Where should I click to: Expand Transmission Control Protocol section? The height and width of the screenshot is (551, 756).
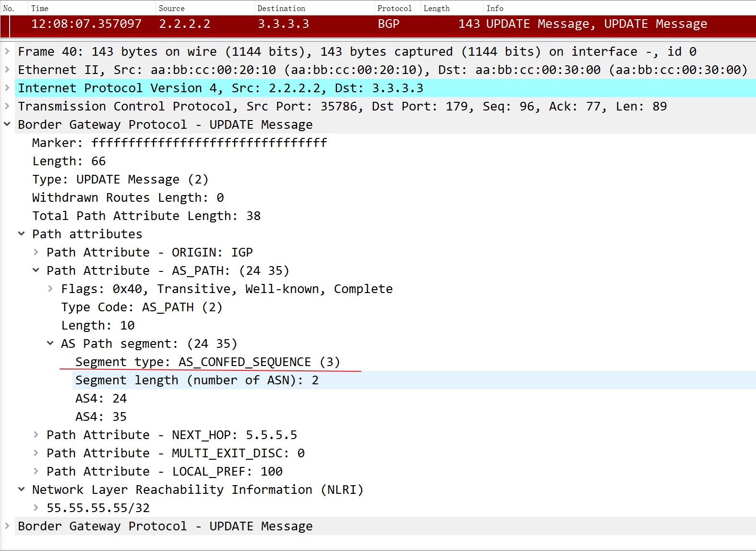pyautogui.click(x=7, y=106)
